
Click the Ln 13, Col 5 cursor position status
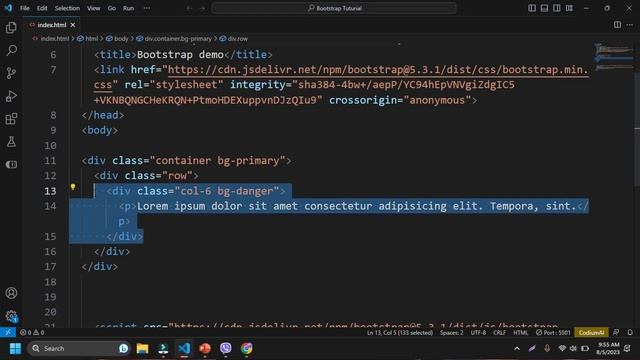400,333
